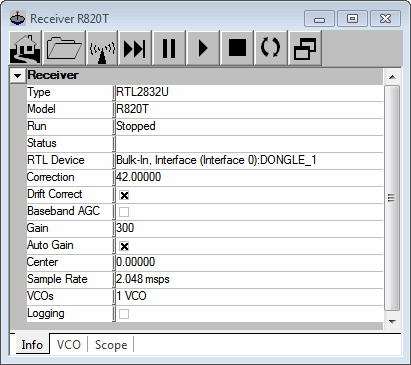The image size is (411, 365).
Task: Select the Center property label
Action: [42, 262]
